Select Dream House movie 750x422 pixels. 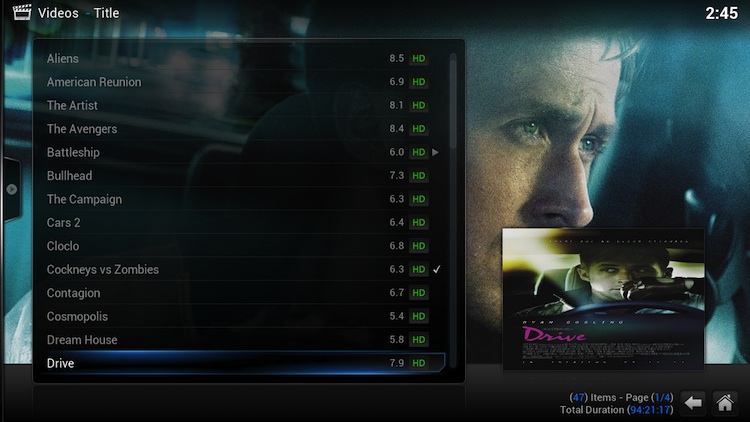pyautogui.click(x=243, y=340)
